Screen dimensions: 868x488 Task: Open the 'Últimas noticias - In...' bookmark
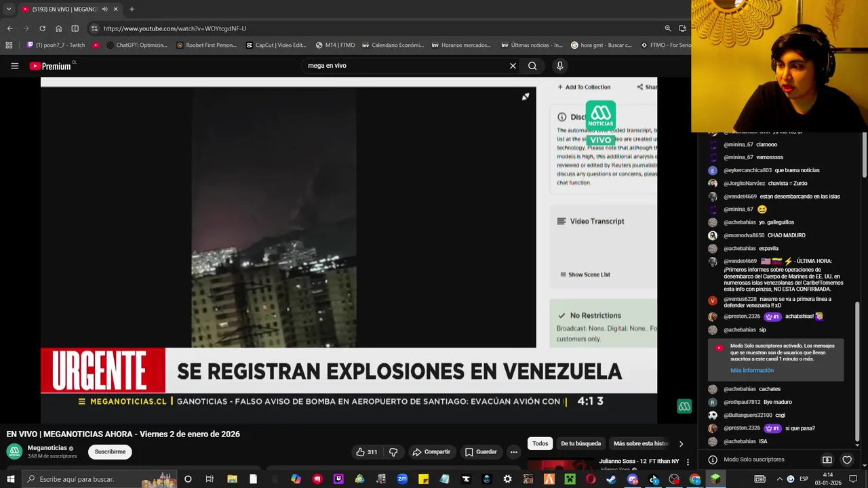click(x=532, y=45)
